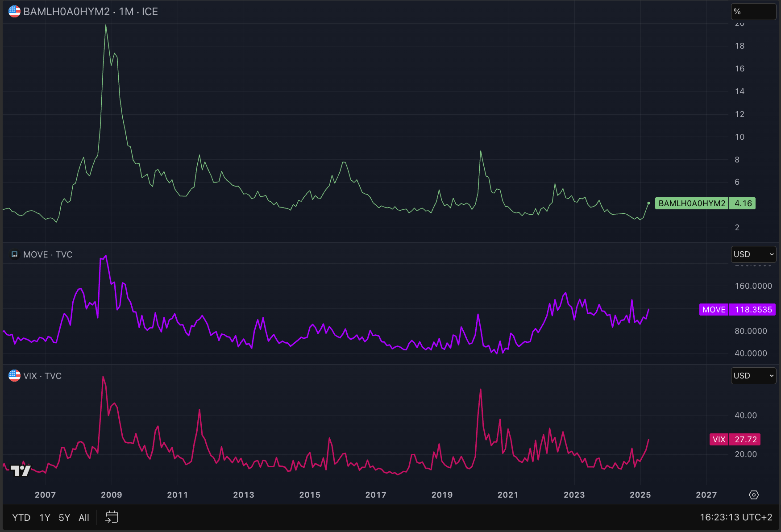Click the 2019 label on the time axis
Image resolution: width=781 pixels, height=532 pixels.
(442, 495)
